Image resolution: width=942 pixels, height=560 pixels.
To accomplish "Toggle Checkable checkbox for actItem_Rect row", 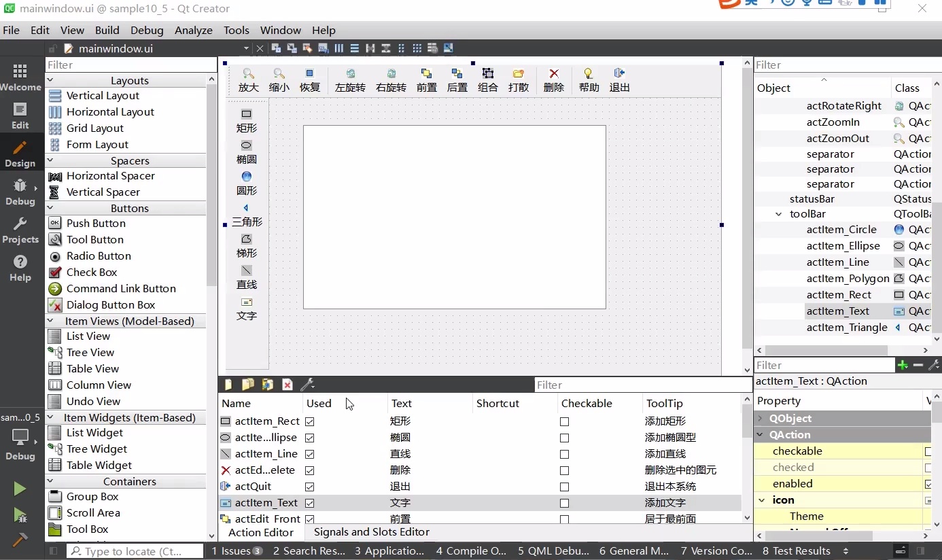I will pos(564,421).
